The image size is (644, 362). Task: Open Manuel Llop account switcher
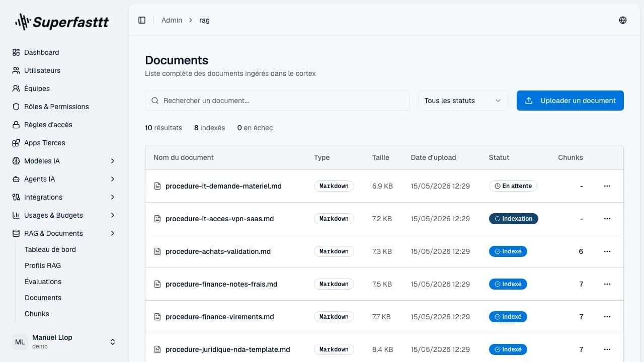click(64, 342)
